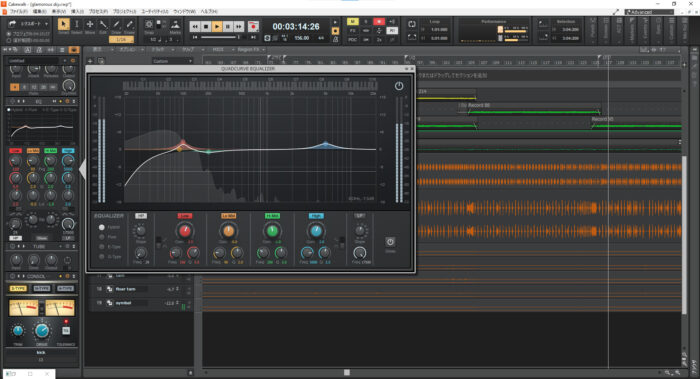Click the Record 35 clip label in timeline
The width and height of the screenshot is (700, 379).
[602, 119]
